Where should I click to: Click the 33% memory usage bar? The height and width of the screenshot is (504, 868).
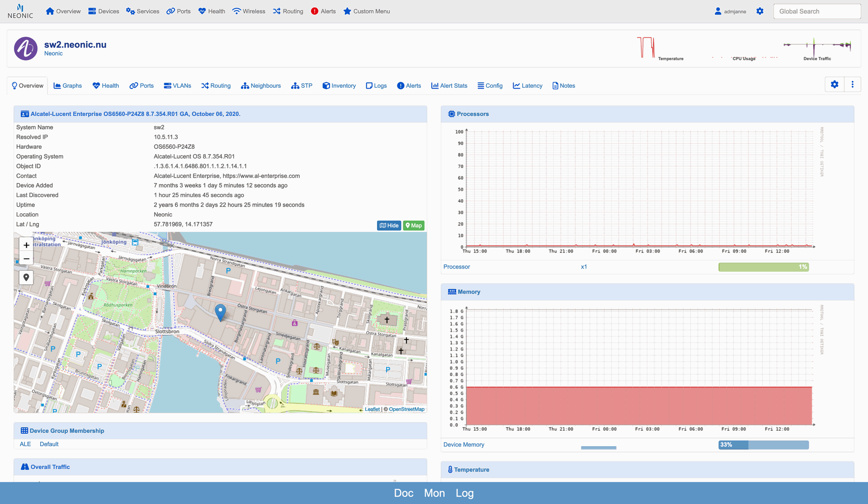coord(764,445)
